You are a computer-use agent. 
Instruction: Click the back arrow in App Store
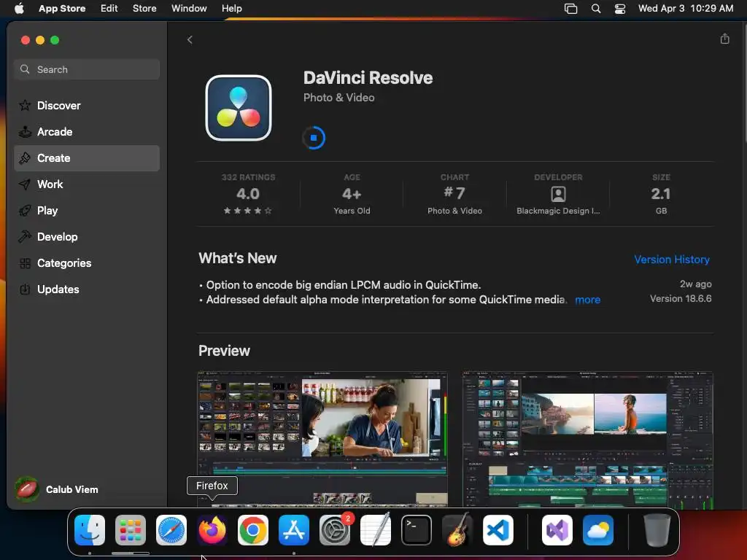(190, 39)
